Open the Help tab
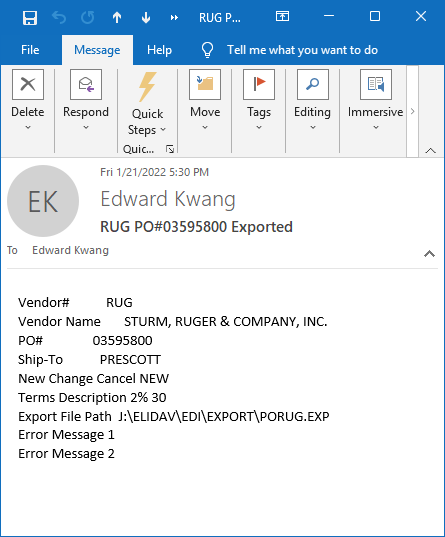Viewport: 445px width, 537px height. (159, 50)
